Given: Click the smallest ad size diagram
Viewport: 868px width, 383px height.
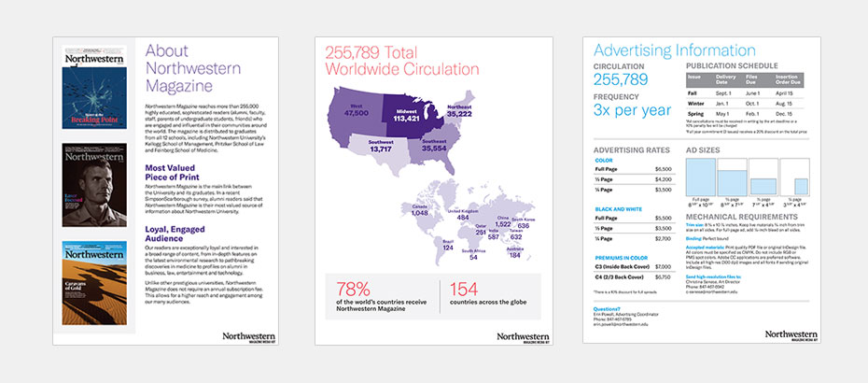Looking at the screenshot, I should (795, 177).
